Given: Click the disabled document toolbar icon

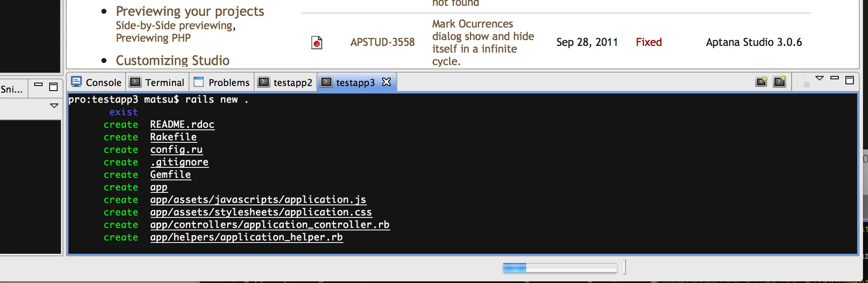Looking at the screenshot, I should click(x=803, y=81).
